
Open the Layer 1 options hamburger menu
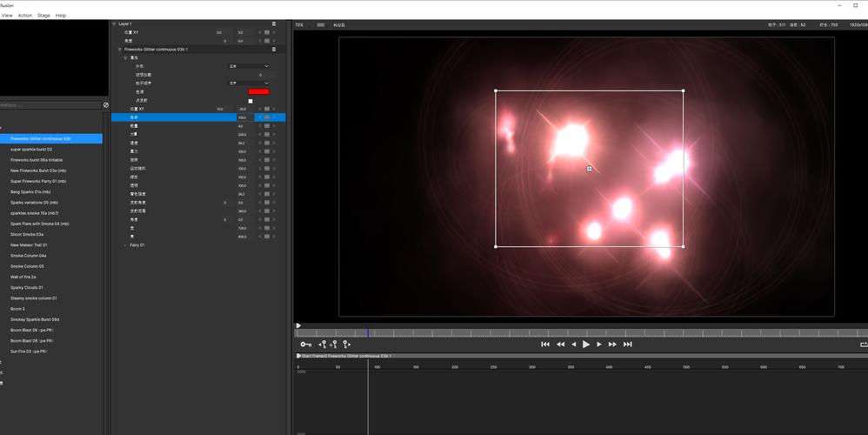(273, 23)
